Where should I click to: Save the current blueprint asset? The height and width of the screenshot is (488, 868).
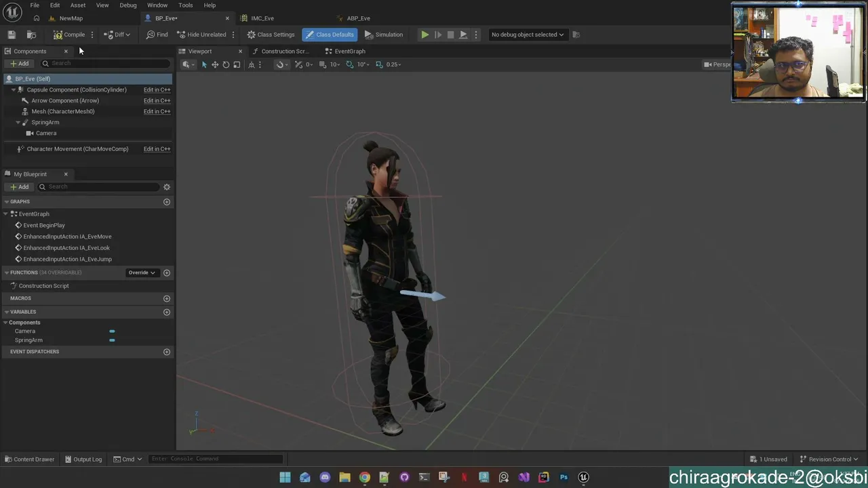12,35
